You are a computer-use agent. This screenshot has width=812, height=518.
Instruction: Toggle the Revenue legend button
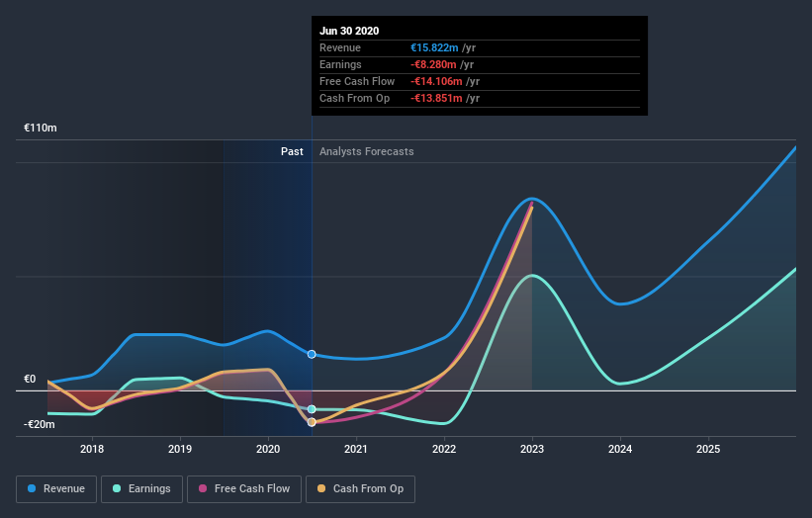tap(56, 489)
